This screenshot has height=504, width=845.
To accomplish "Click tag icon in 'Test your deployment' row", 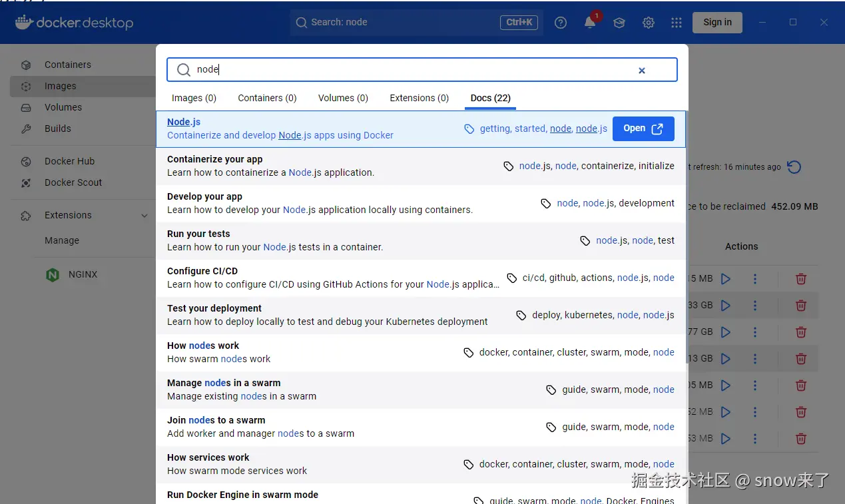I will click(x=521, y=316).
